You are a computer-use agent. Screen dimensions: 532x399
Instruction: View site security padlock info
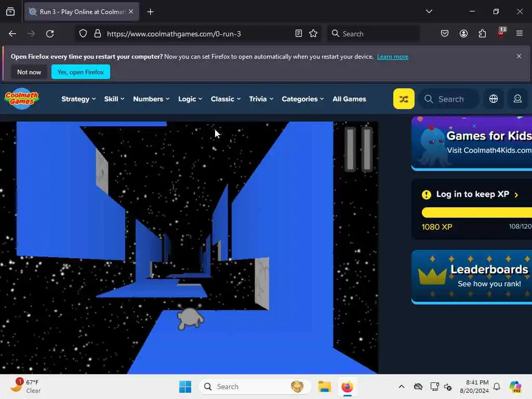(x=98, y=34)
